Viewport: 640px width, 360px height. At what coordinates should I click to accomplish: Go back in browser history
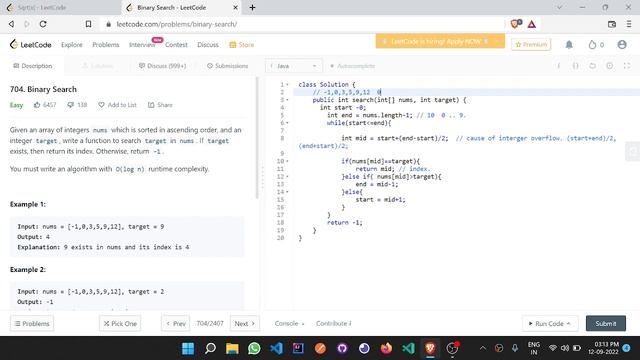[11, 24]
